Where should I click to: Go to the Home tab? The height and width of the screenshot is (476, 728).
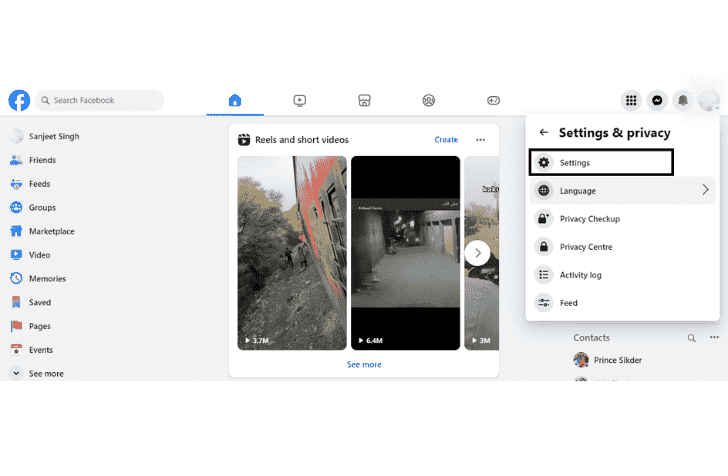[235, 100]
